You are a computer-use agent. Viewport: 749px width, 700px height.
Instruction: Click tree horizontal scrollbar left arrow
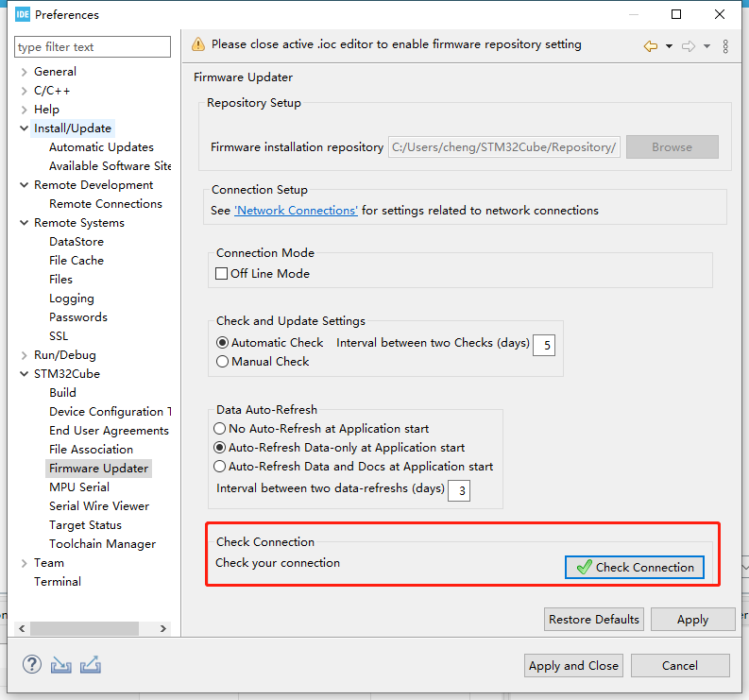coord(22,628)
